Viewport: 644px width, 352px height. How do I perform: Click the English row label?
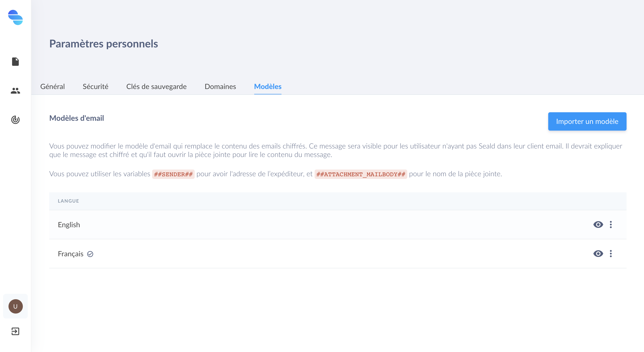[x=69, y=225]
